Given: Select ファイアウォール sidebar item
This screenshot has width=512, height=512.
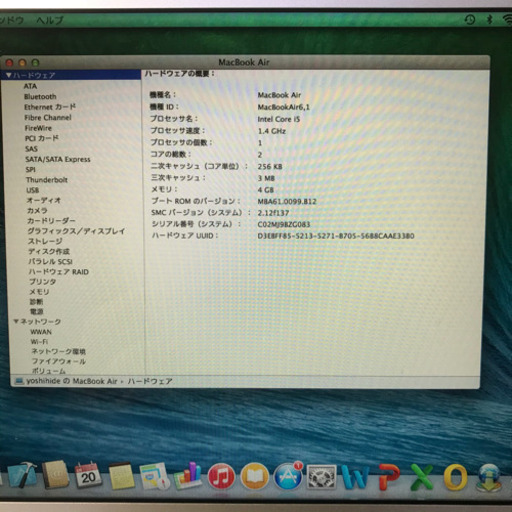Looking at the screenshot, I should click(59, 361).
